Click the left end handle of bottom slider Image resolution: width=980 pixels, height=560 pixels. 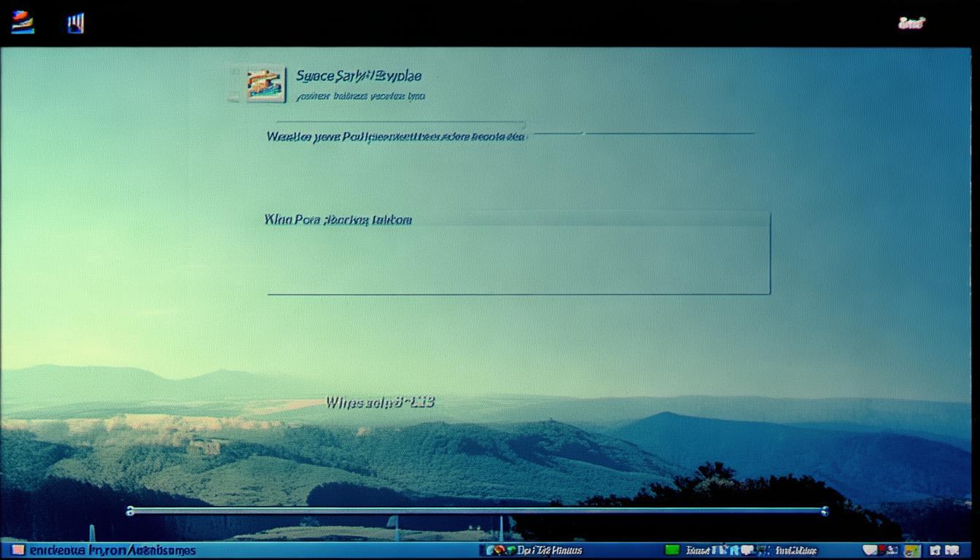point(131,511)
